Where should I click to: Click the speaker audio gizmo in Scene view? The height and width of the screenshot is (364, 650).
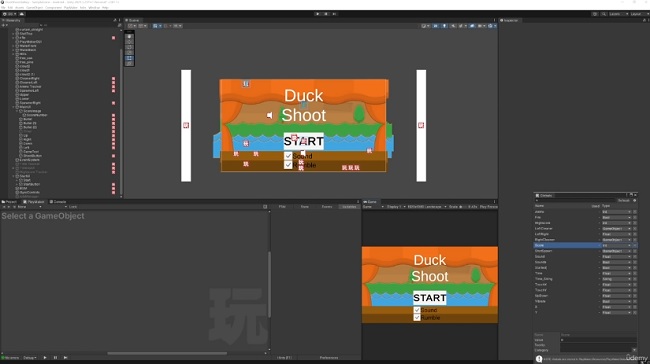tap(270, 115)
